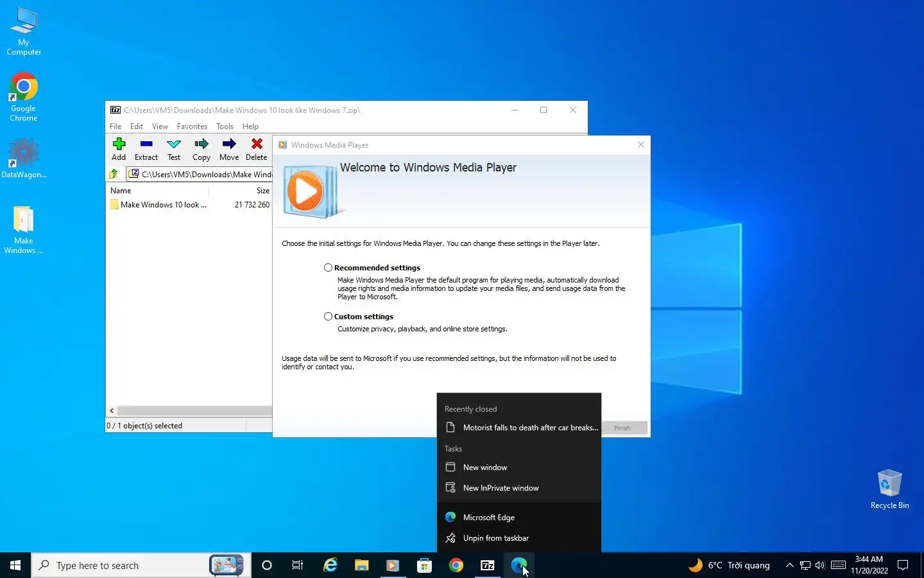Click the Move icon in 7-Zip toolbar
This screenshot has width=924, height=578.
(229, 149)
